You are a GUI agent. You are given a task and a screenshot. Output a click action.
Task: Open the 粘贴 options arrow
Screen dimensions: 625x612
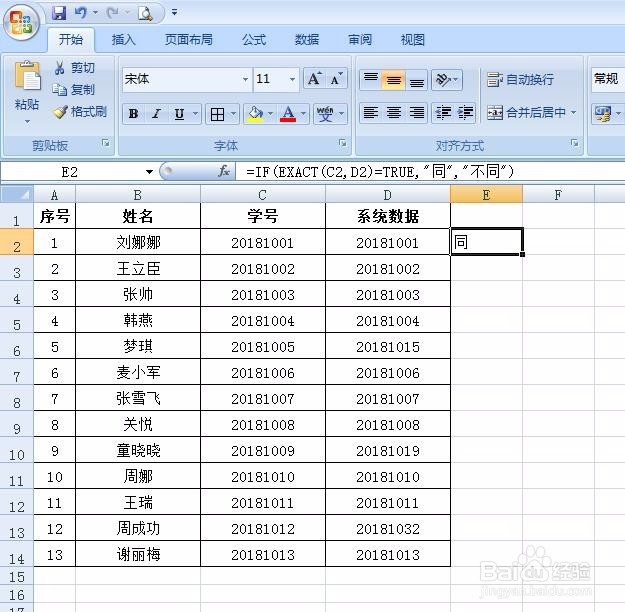click(27, 121)
